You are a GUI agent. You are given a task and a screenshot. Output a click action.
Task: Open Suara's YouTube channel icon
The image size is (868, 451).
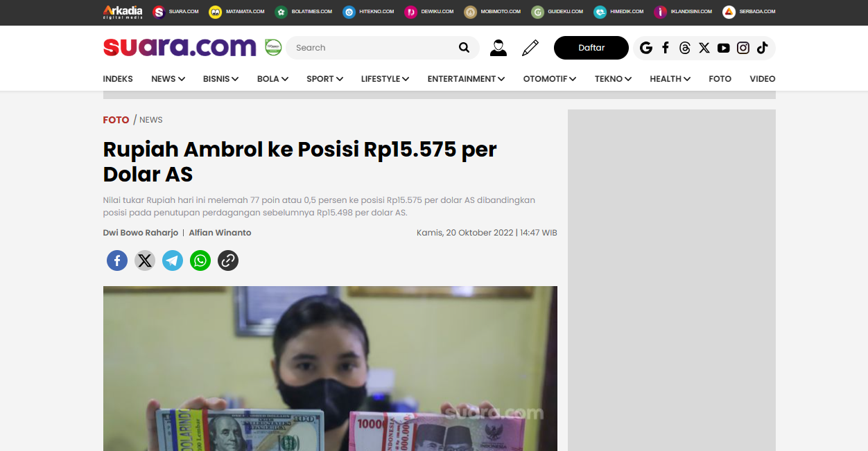coord(724,48)
